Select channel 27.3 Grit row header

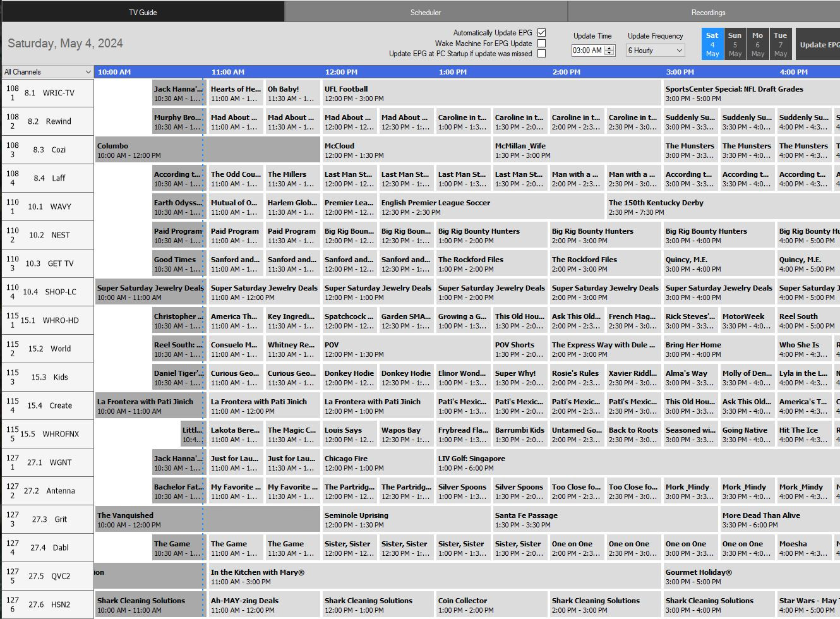tap(48, 519)
